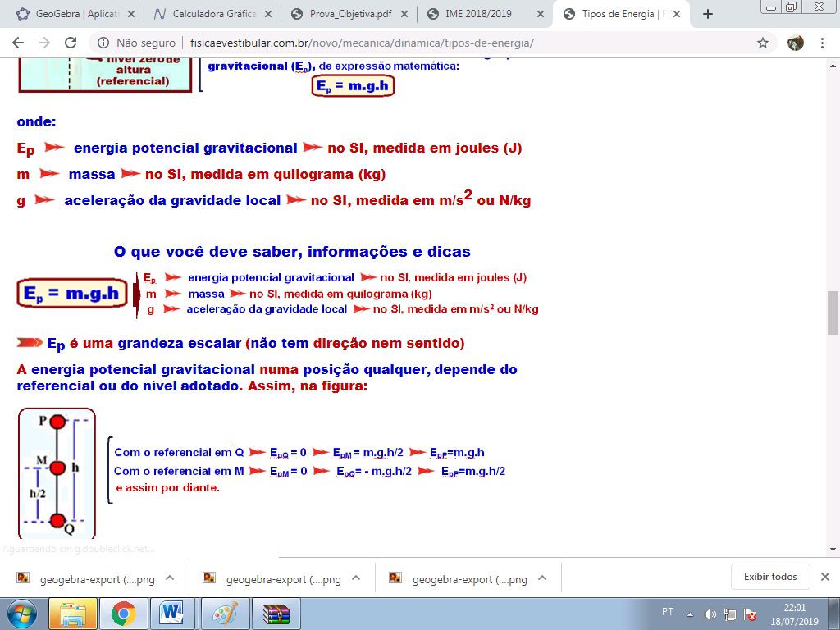Open the Chrome three-dot menu

pos(822,43)
